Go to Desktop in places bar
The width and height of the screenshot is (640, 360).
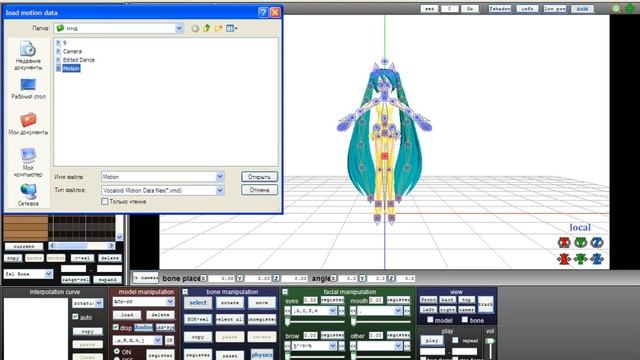coord(28,89)
